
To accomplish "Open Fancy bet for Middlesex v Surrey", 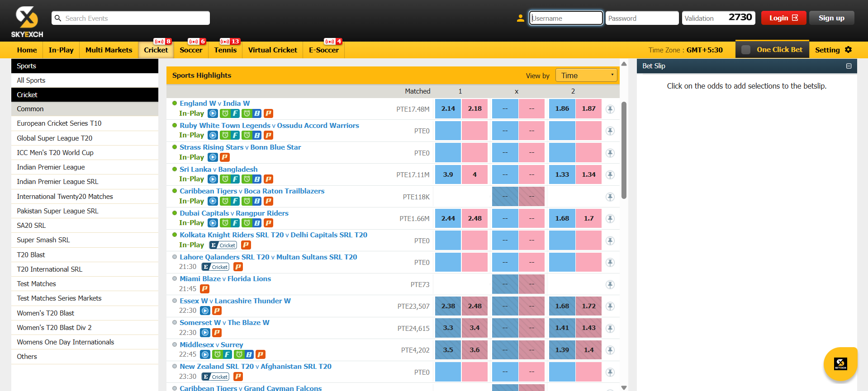I will point(222,354).
